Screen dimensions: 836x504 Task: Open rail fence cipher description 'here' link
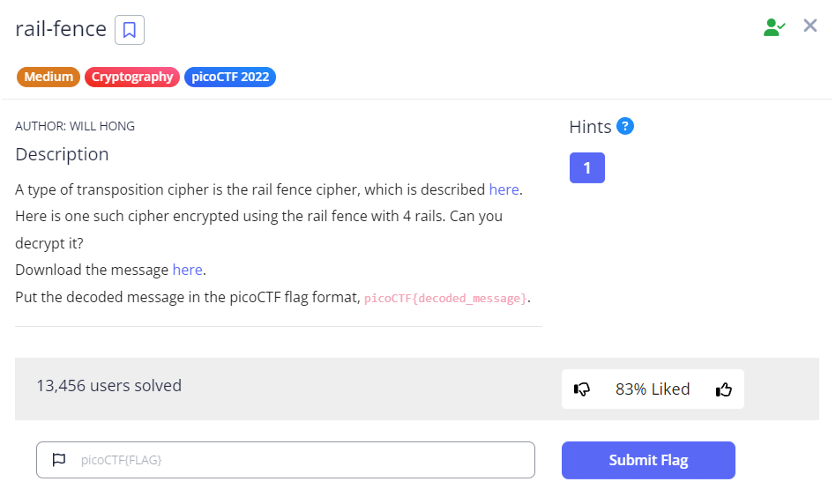[x=504, y=189]
